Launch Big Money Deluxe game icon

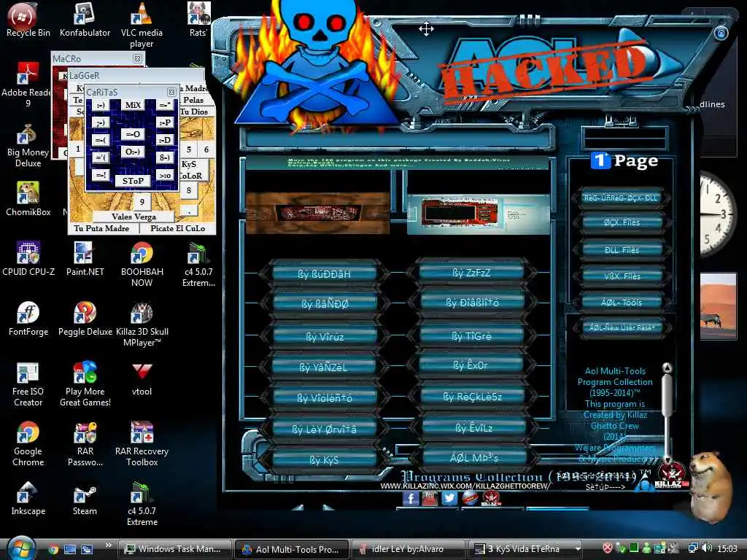[x=27, y=145]
